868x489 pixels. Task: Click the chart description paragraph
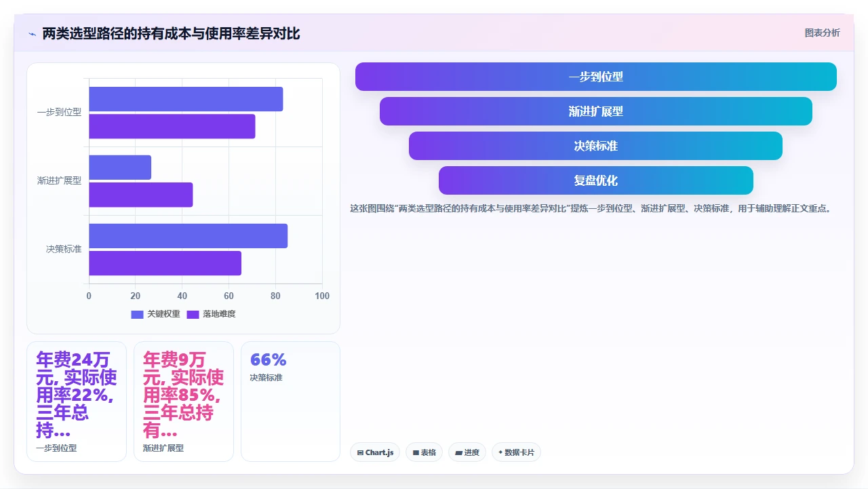591,209
